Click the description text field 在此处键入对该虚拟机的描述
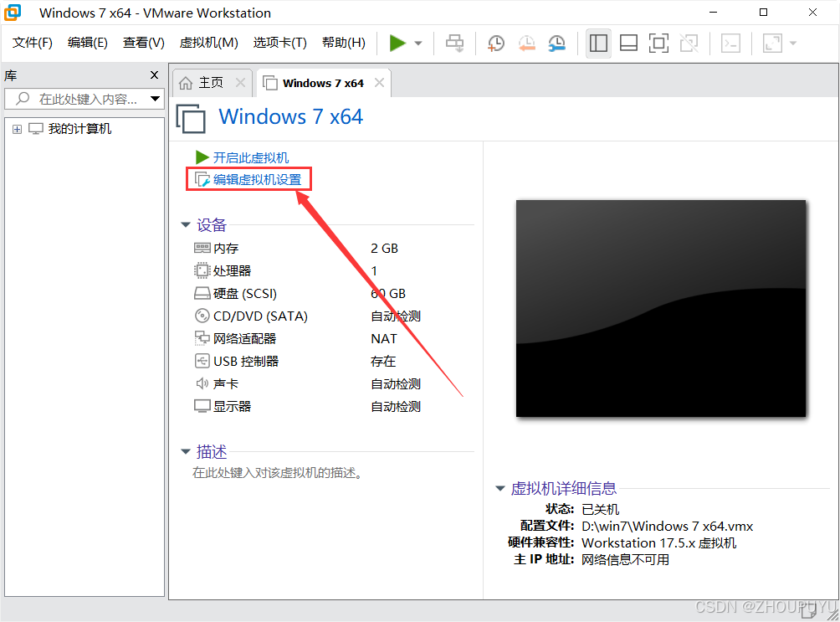 tap(278, 472)
